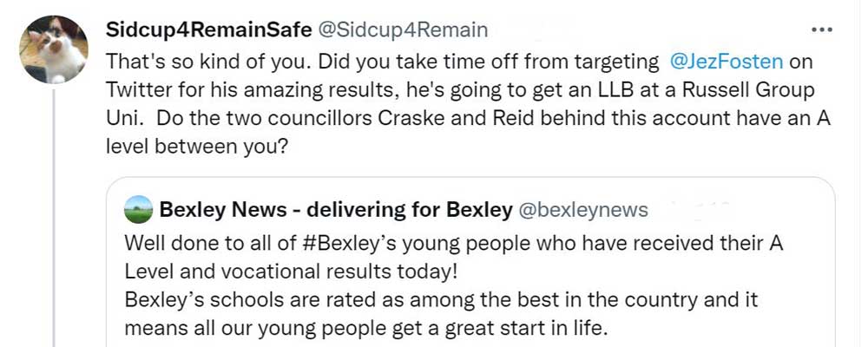Open the cat profile picture avatar
This screenshot has height=347, width=868.
(53, 49)
